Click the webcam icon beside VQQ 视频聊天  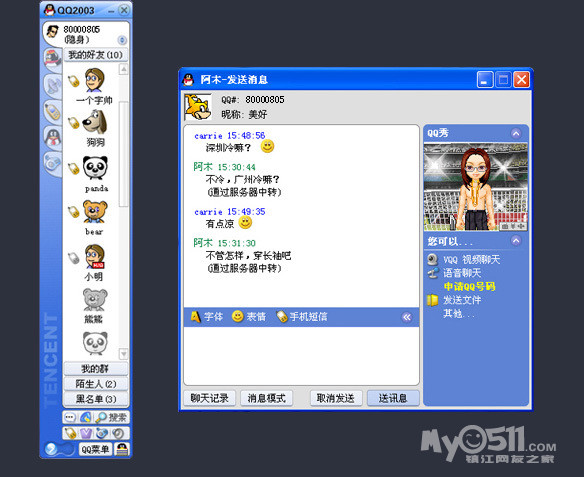click(x=432, y=259)
